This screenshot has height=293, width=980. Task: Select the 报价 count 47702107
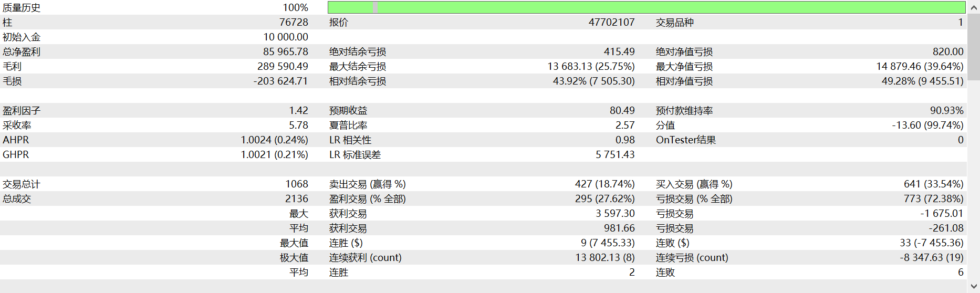pos(611,23)
